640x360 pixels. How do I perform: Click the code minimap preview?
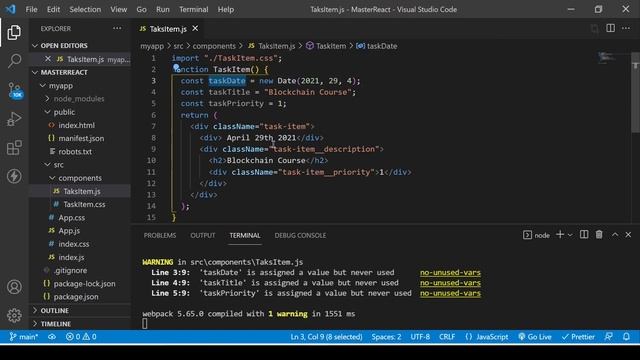point(607,58)
